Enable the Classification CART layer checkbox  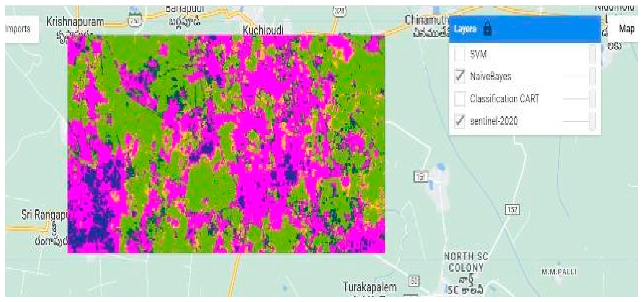coord(460,98)
